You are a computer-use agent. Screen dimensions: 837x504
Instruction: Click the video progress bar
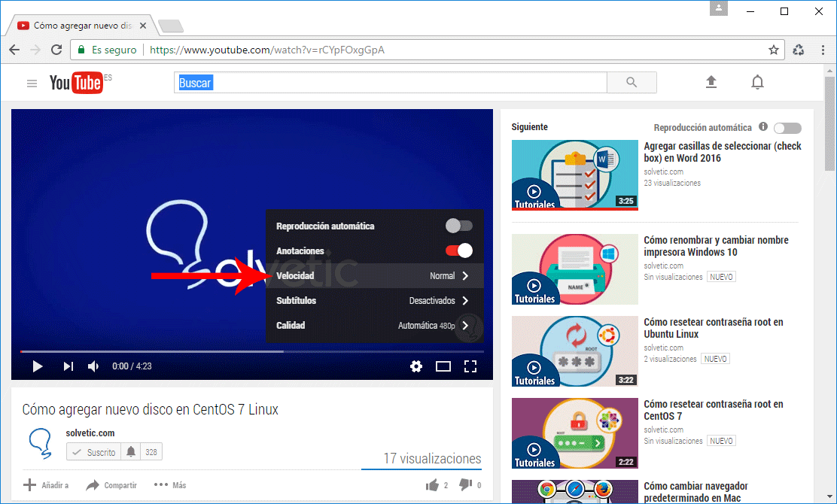252,351
